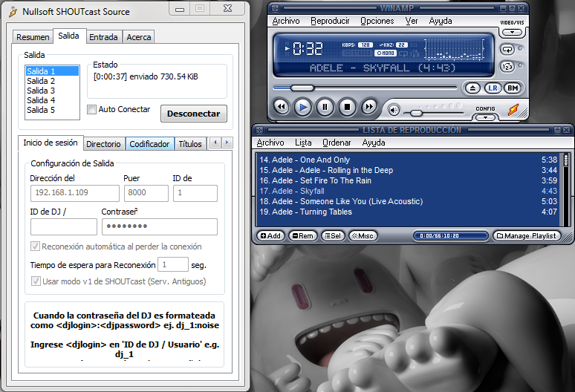Open the Codificador tab
This screenshot has height=392, width=575.
pyautogui.click(x=149, y=144)
